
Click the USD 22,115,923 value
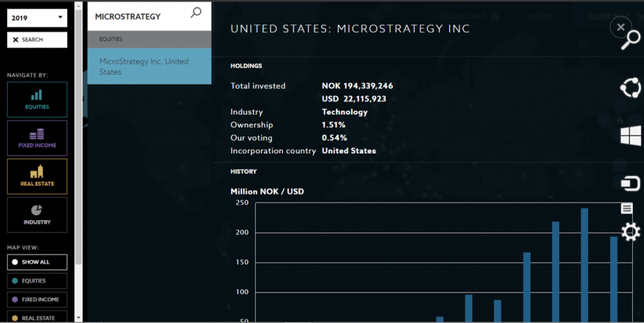tap(354, 99)
